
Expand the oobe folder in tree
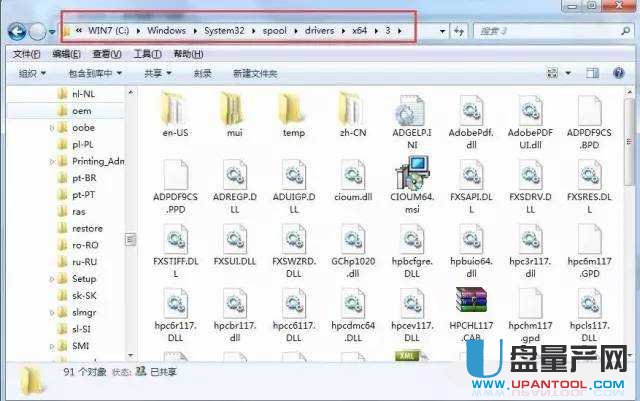pos(52,127)
